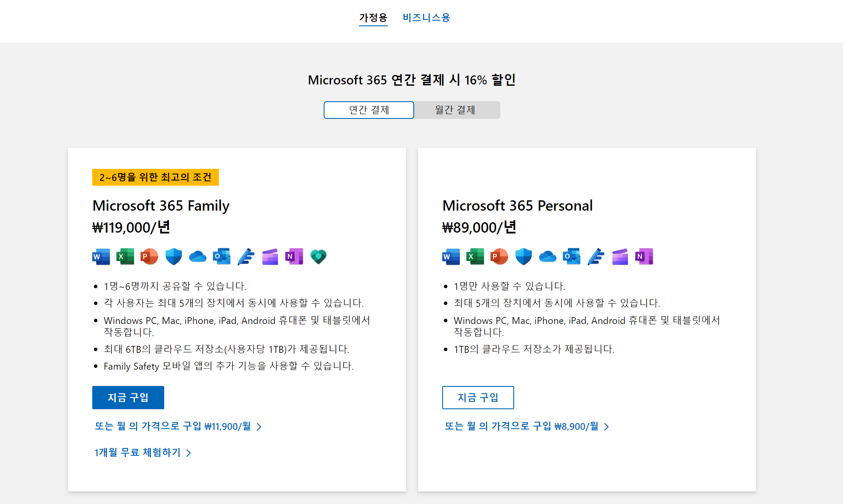The height and width of the screenshot is (504, 843).
Task: Select the 연간 결제 billing toggle
Action: pyautogui.click(x=369, y=110)
